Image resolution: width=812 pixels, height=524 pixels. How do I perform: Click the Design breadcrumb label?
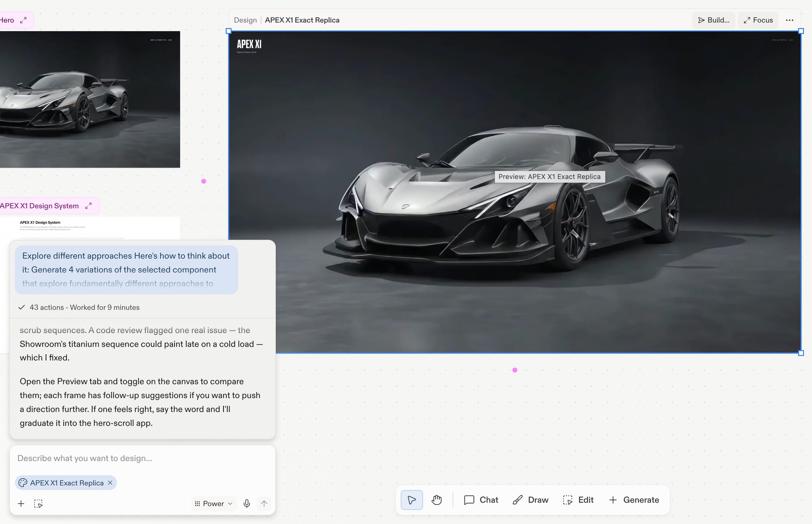[x=245, y=20]
